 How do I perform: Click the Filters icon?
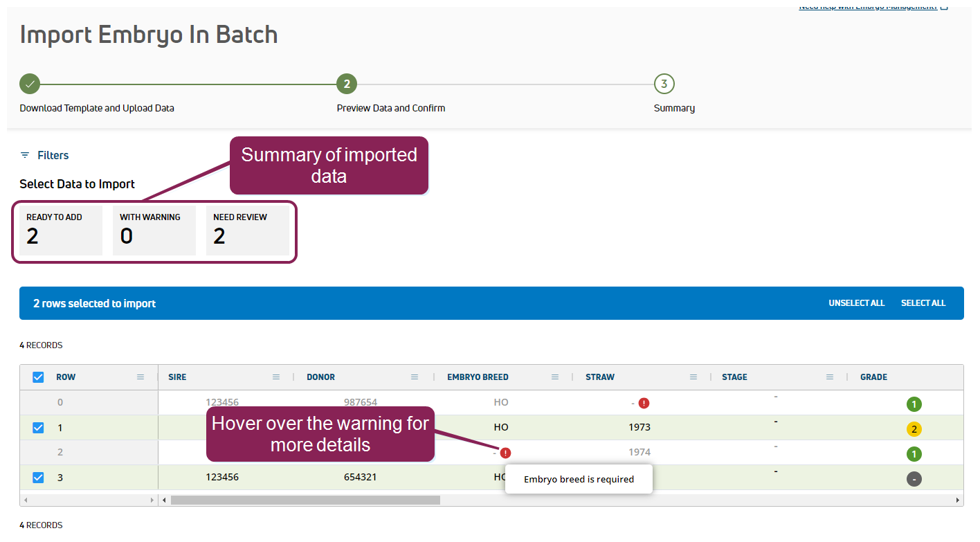pyautogui.click(x=25, y=155)
